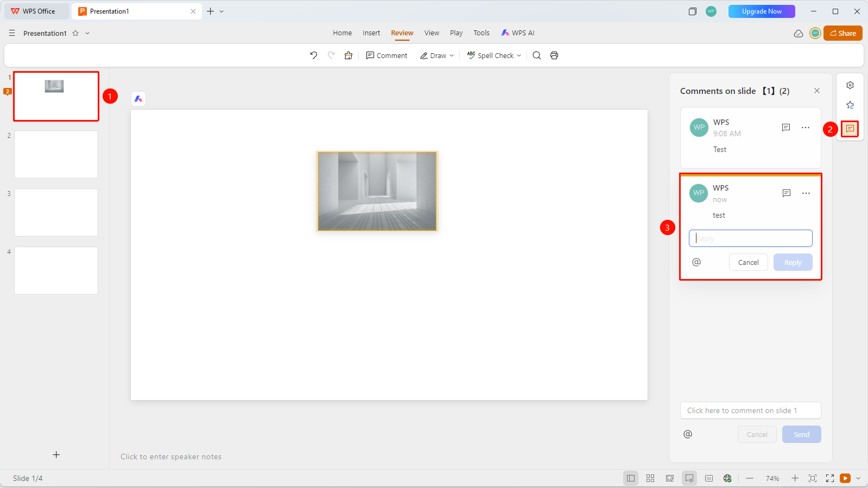Switch to slide sorter view
The width and height of the screenshot is (868, 488).
pyautogui.click(x=650, y=478)
